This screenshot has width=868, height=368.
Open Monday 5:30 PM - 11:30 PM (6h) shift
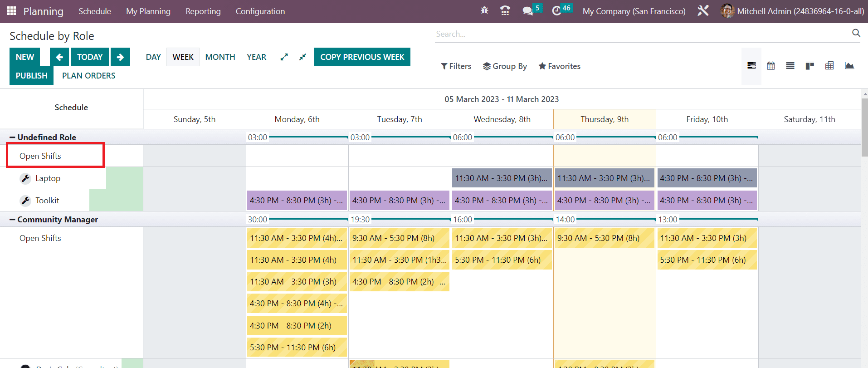click(x=297, y=348)
